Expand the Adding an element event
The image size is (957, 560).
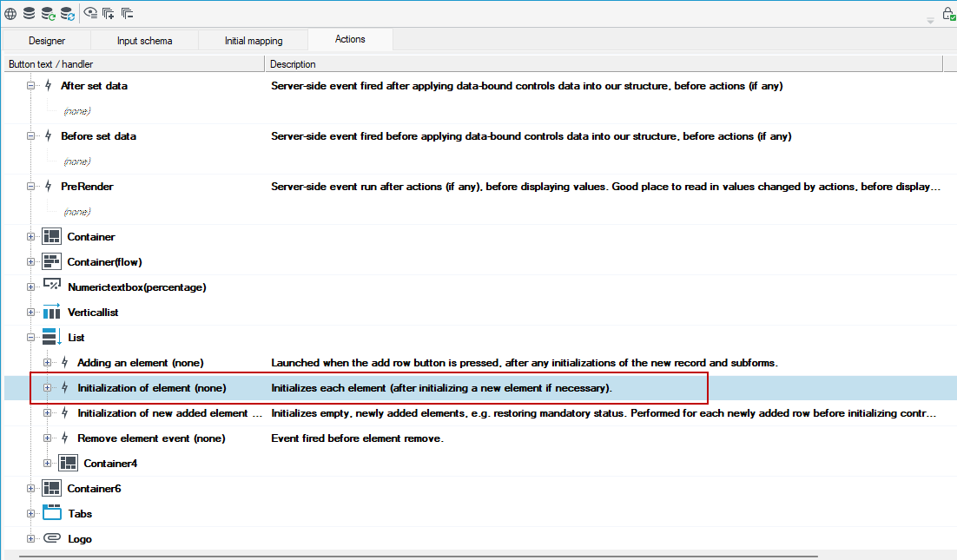point(47,362)
